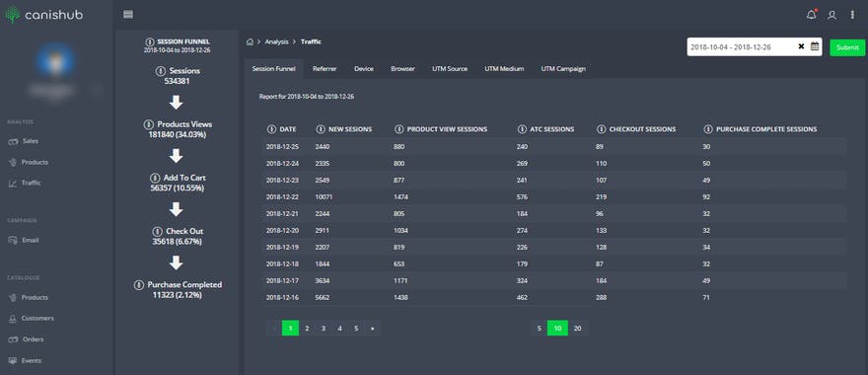The height and width of the screenshot is (375, 868).
Task: Click the 1474 product view sessions value
Action: 400,196
